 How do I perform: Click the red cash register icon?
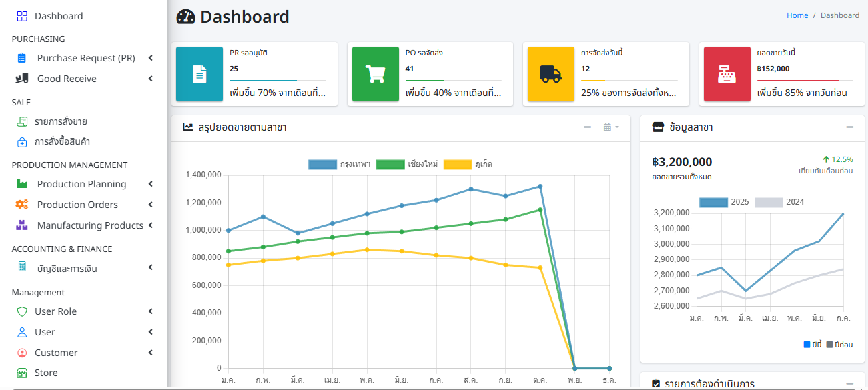[x=727, y=74]
